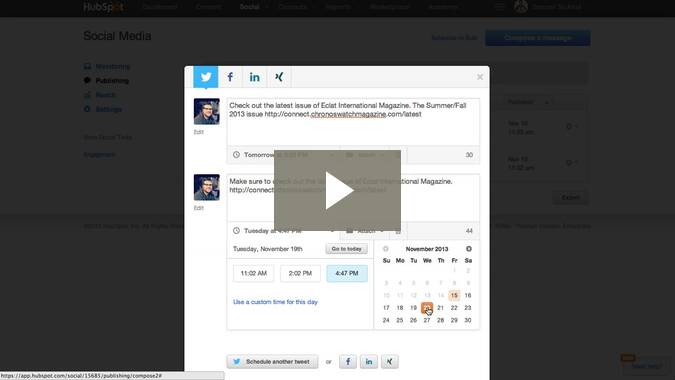Viewport: 675px width, 380px height.
Task: Pick November 22 in the calendar
Action: pyautogui.click(x=454, y=308)
